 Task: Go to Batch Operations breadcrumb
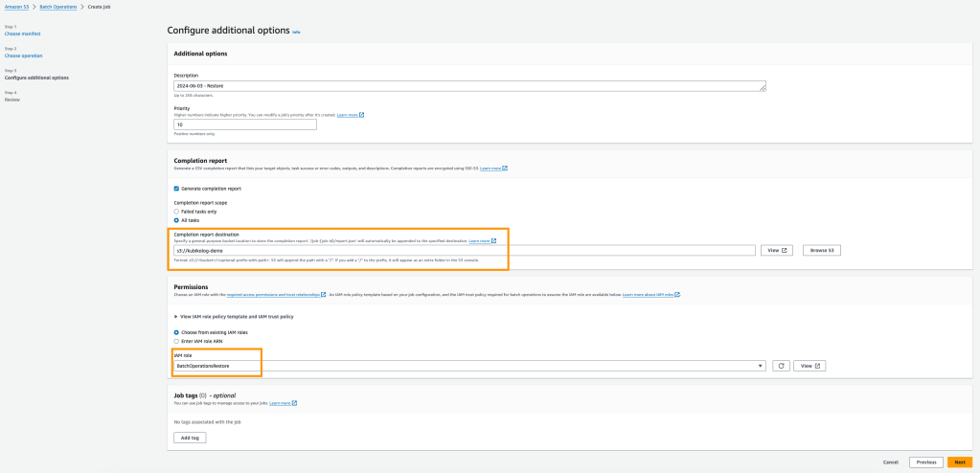pos(59,7)
